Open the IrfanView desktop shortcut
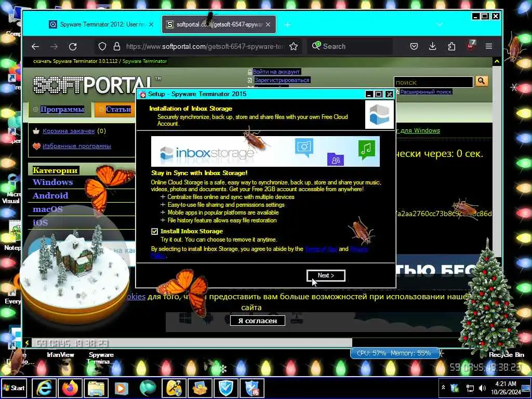532x399 pixels. [60, 354]
